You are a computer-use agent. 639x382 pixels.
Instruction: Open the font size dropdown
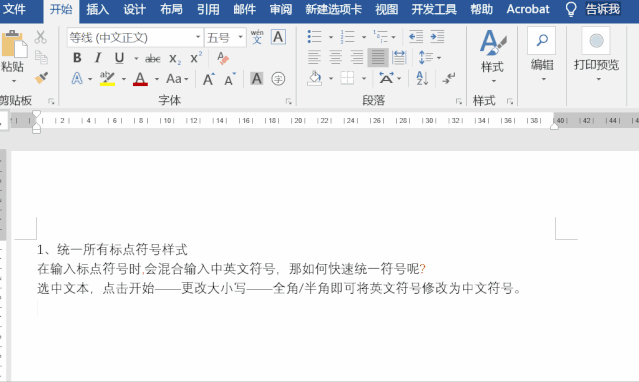(x=240, y=37)
